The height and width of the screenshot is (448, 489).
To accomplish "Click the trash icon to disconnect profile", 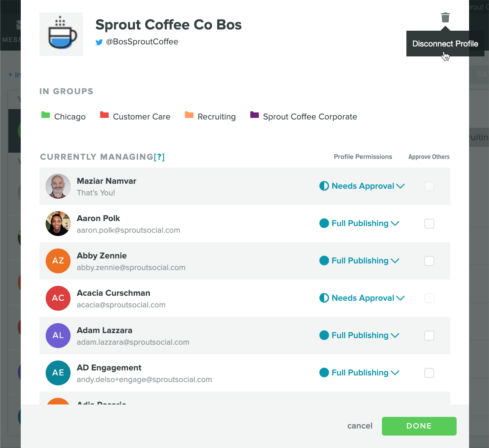I will (x=445, y=17).
